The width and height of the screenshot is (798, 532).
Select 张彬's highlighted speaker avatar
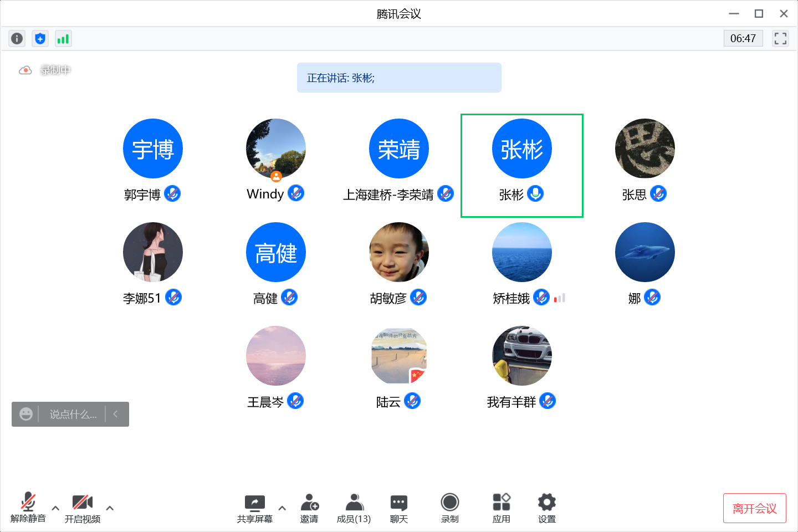point(521,149)
